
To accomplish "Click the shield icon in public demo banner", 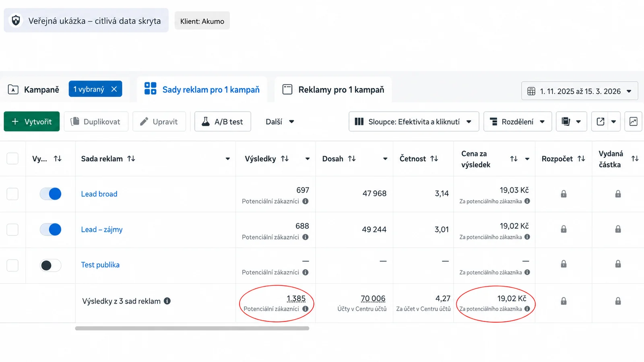I will [x=16, y=21].
